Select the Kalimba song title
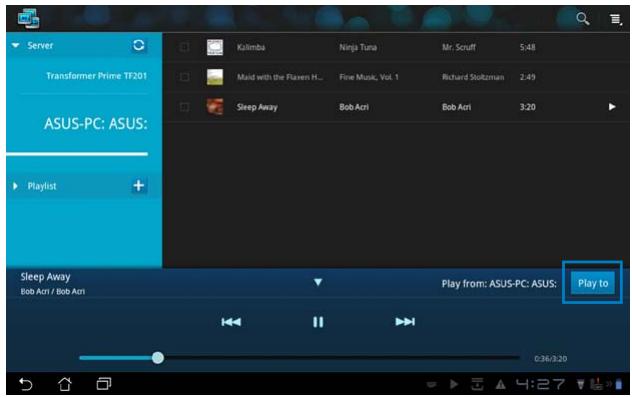Viewport: 632px width, 398px height. pyautogui.click(x=251, y=47)
